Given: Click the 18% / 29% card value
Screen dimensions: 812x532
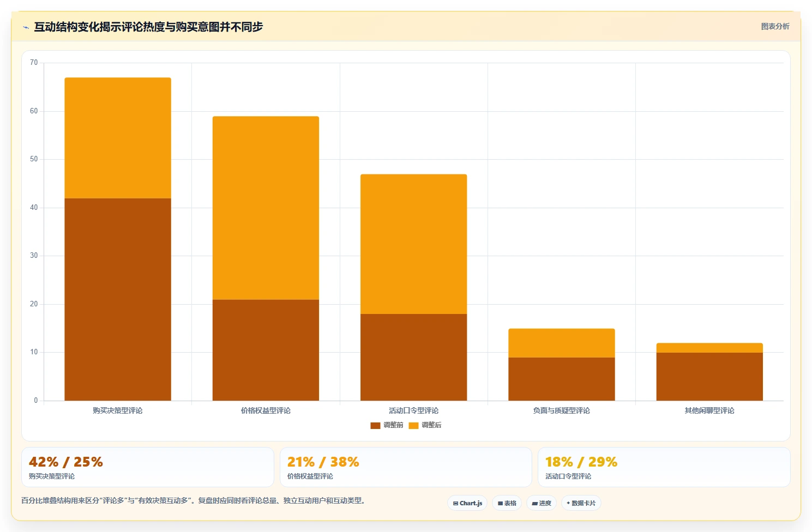Looking at the screenshot, I should [x=581, y=462].
